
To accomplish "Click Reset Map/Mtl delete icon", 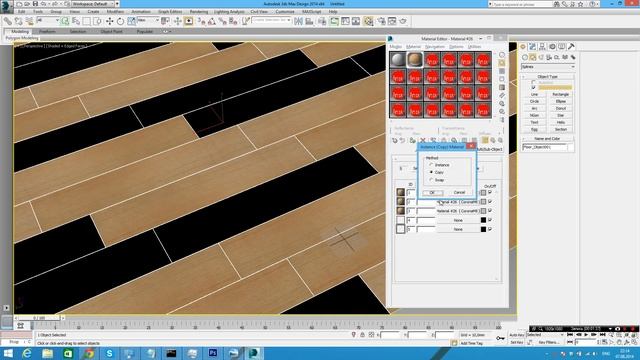I will (423, 140).
